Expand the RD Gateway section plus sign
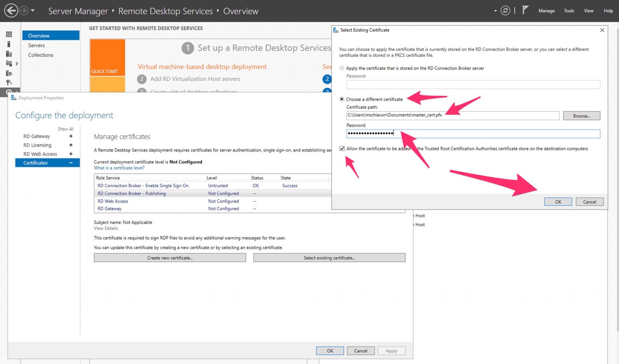 pos(71,136)
